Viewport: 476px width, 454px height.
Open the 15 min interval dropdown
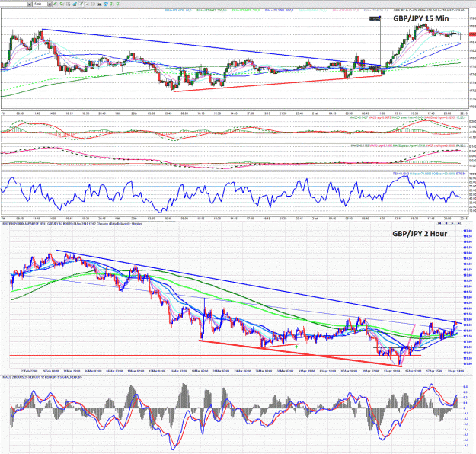tap(50, 4)
